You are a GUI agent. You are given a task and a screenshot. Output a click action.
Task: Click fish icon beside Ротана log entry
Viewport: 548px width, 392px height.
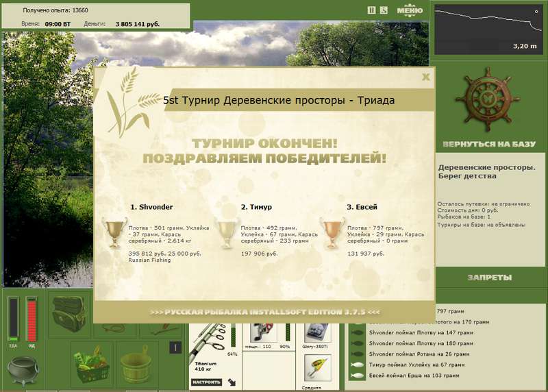pos(358,354)
